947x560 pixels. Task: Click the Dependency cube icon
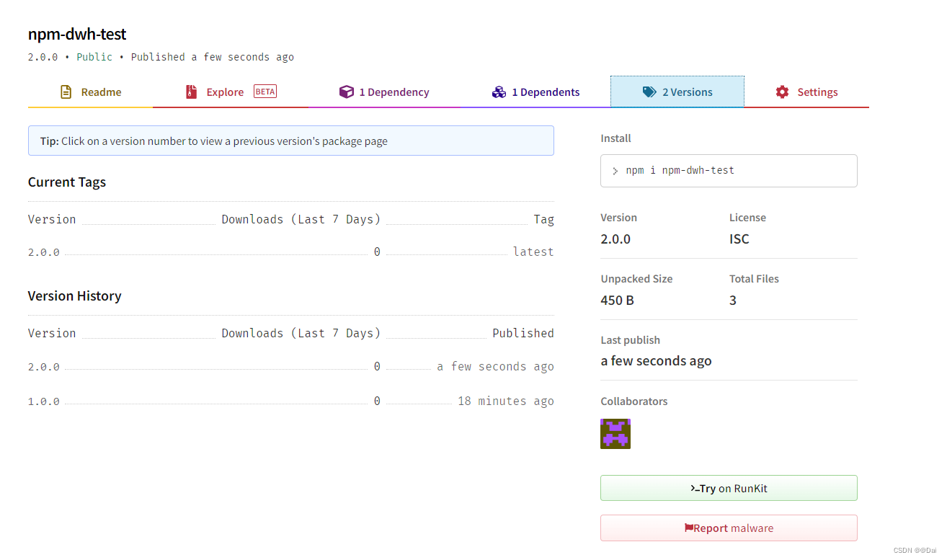(347, 92)
